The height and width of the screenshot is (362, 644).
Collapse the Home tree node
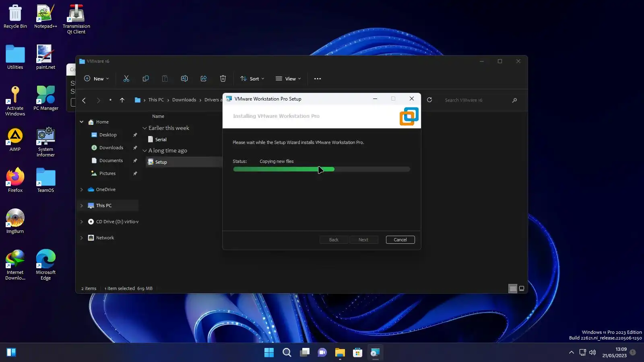pos(82,122)
